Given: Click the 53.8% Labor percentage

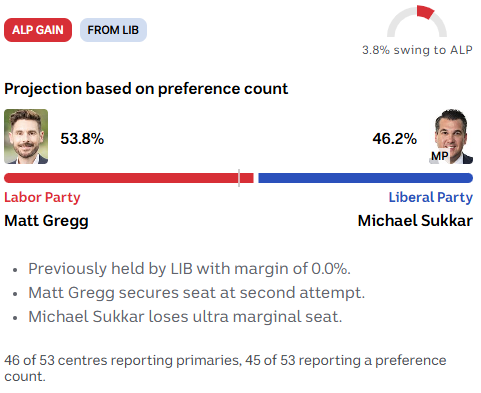Looking at the screenshot, I should click(82, 139).
